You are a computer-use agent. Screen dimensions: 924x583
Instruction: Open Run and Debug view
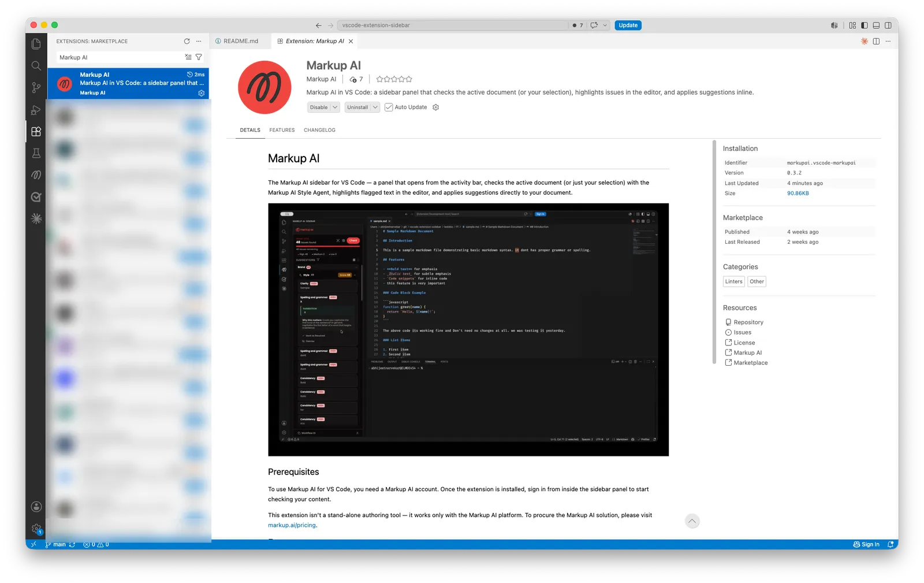36,110
